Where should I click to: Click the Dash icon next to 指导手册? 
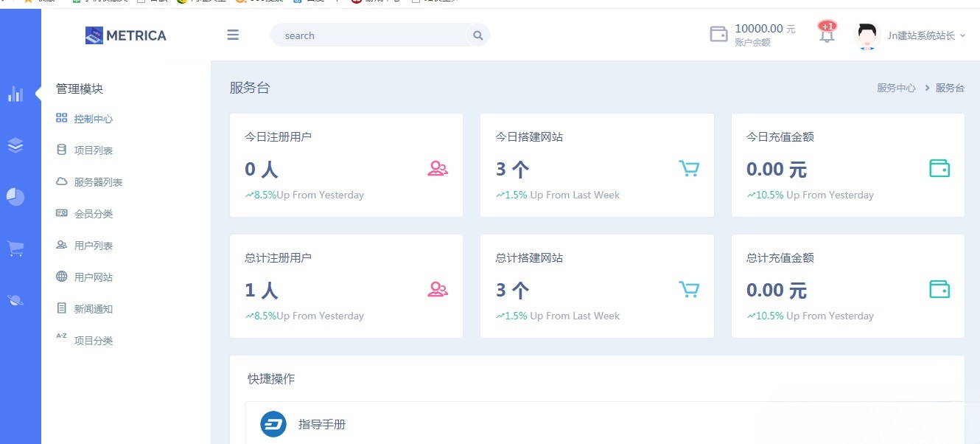tap(273, 423)
